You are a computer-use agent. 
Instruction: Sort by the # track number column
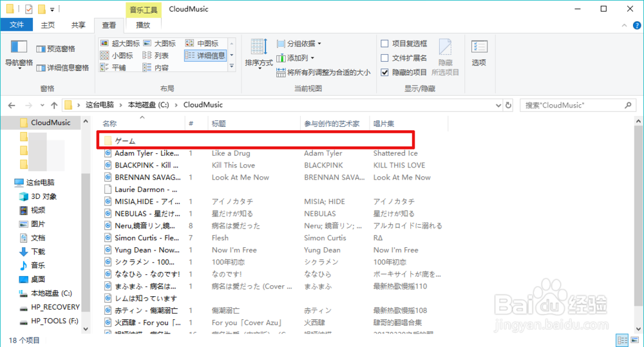(x=196, y=124)
